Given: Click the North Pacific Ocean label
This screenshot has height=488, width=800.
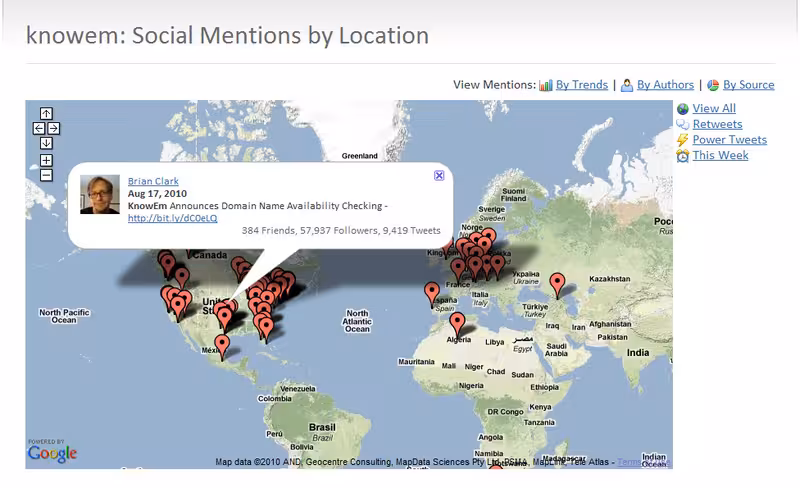Looking at the screenshot, I should coord(64,316).
